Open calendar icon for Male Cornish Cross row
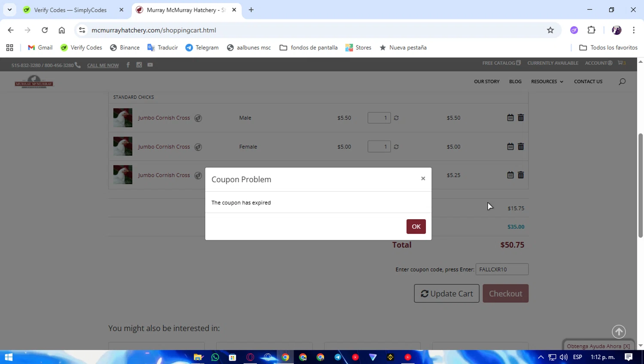Screen dimensions: 644x364 510,117
